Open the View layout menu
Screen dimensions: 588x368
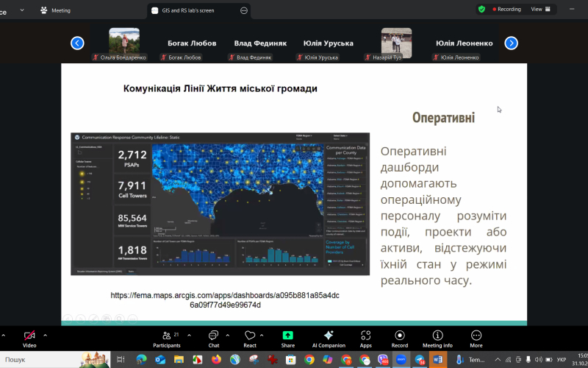pos(540,9)
